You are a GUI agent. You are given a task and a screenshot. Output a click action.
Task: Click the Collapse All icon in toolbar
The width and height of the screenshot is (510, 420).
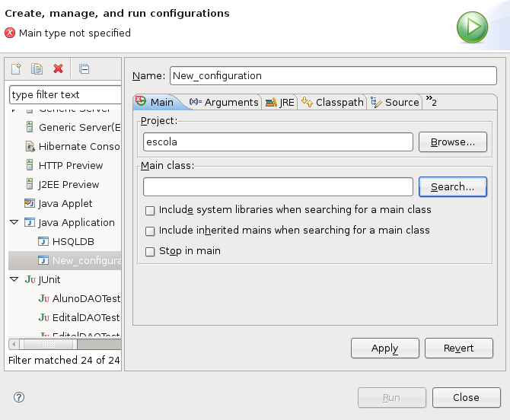(84, 69)
